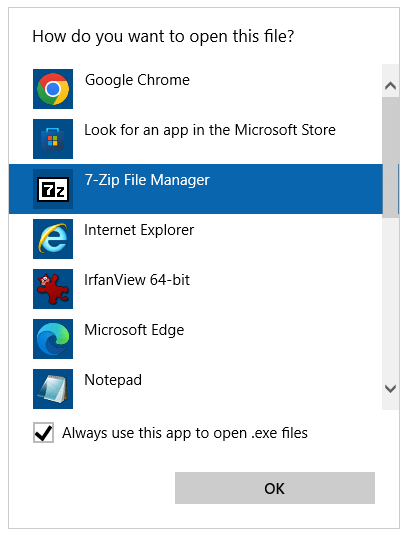Click "Look for an app in the Microsoft Store"
408x536 pixels.
210,131
